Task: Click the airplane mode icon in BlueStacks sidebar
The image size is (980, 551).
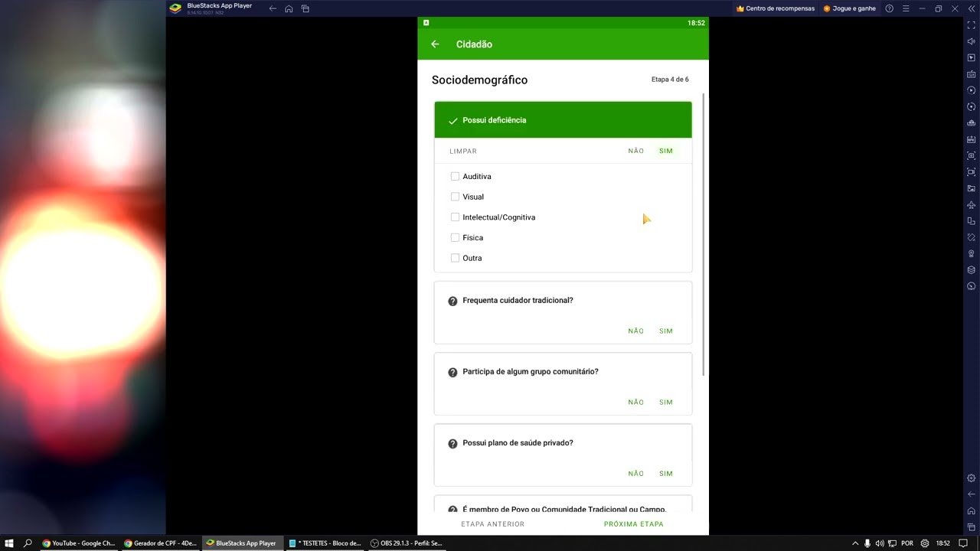Action: click(x=972, y=205)
